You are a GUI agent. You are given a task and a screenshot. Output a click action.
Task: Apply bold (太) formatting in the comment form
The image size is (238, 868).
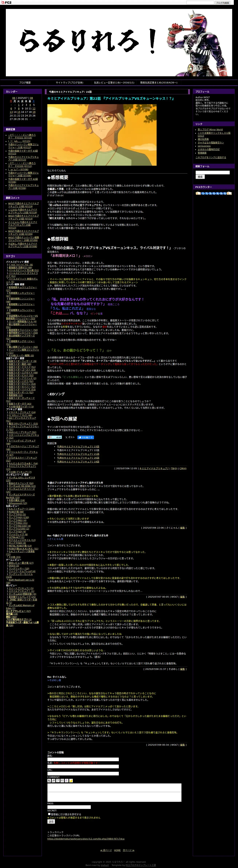point(49,780)
